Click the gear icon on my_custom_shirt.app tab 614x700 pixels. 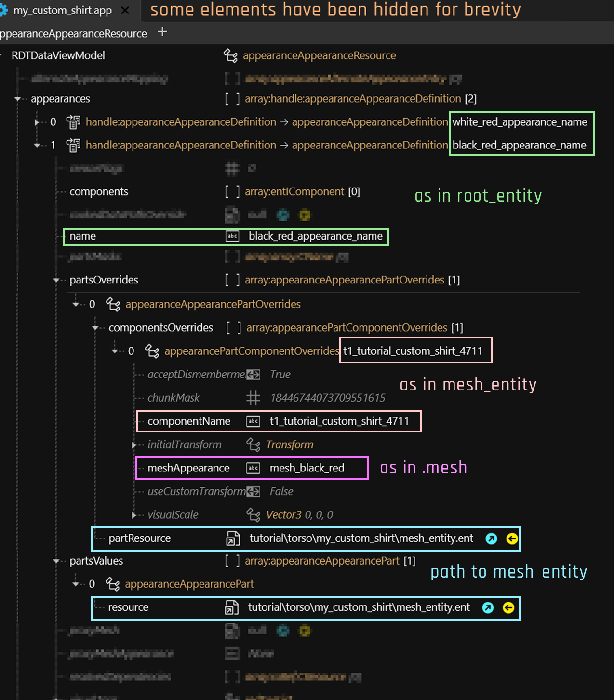[4, 10]
